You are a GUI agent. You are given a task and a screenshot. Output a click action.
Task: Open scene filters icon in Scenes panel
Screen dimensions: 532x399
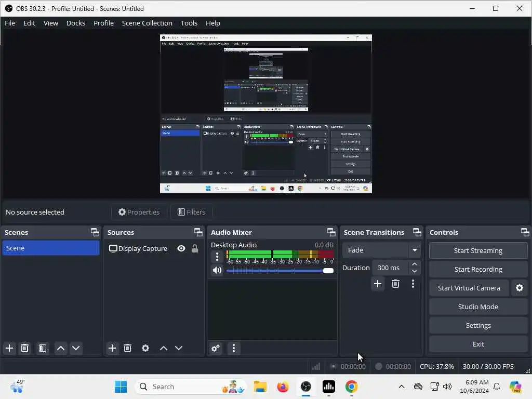(x=43, y=348)
